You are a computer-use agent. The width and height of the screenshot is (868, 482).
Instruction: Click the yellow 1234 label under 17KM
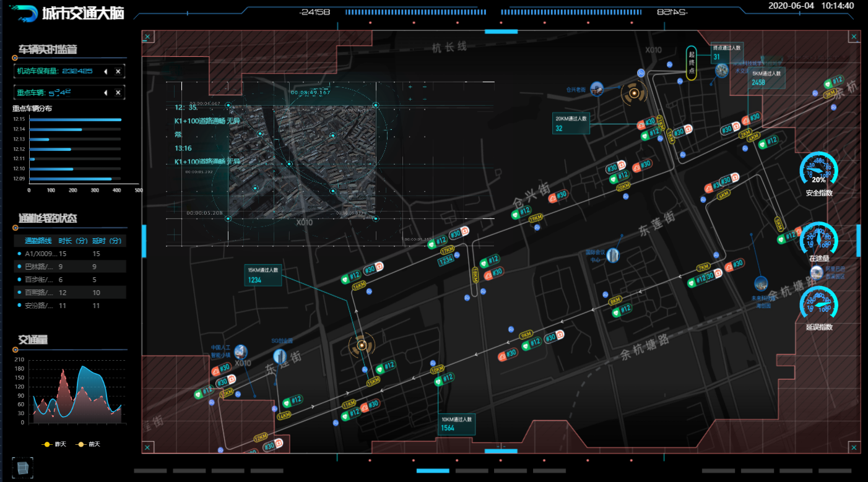pyautogui.click(x=447, y=261)
